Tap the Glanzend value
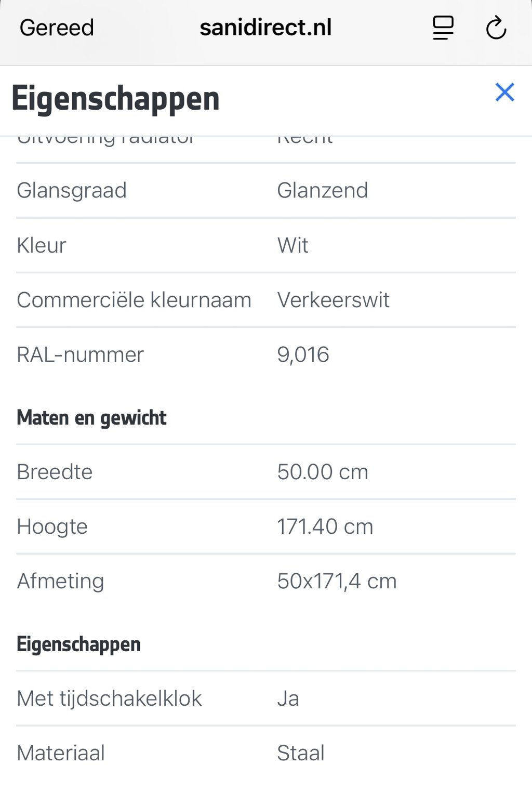Screen dimensions: 532x791 [322, 190]
